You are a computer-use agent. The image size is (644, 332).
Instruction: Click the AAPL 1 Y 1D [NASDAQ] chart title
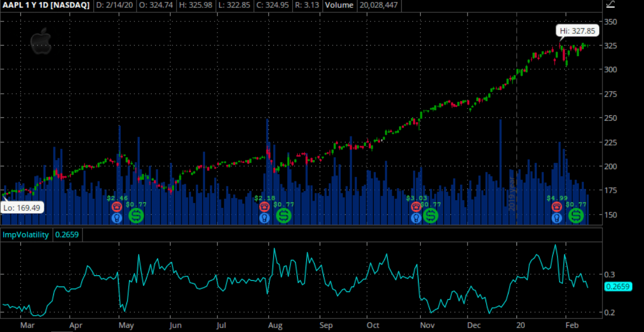coord(47,5)
